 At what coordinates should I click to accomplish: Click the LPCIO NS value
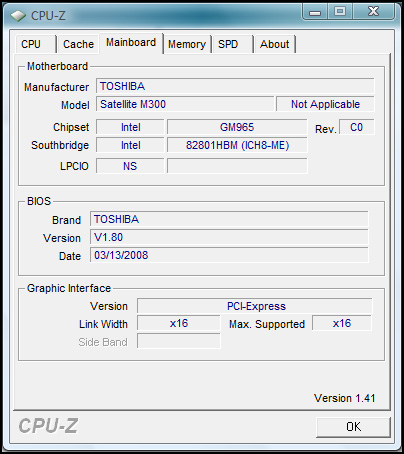click(130, 166)
